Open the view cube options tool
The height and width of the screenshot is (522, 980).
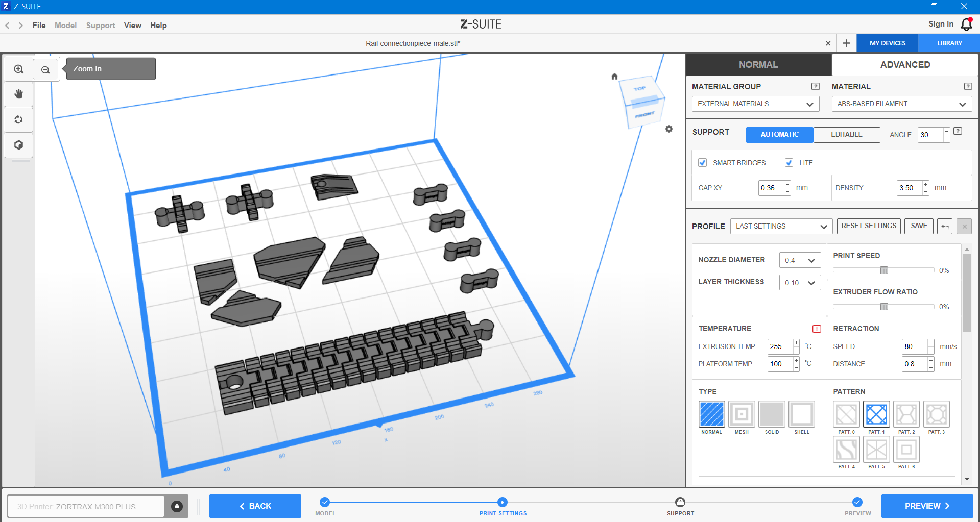[19, 145]
